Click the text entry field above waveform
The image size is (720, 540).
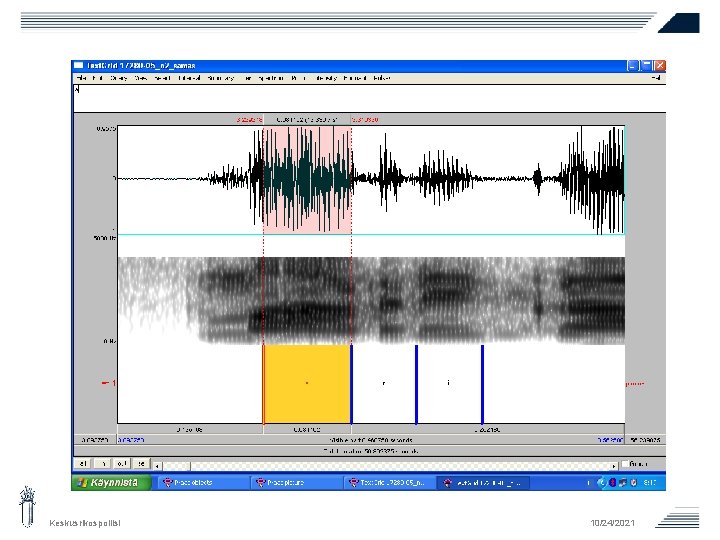[x=368, y=99]
